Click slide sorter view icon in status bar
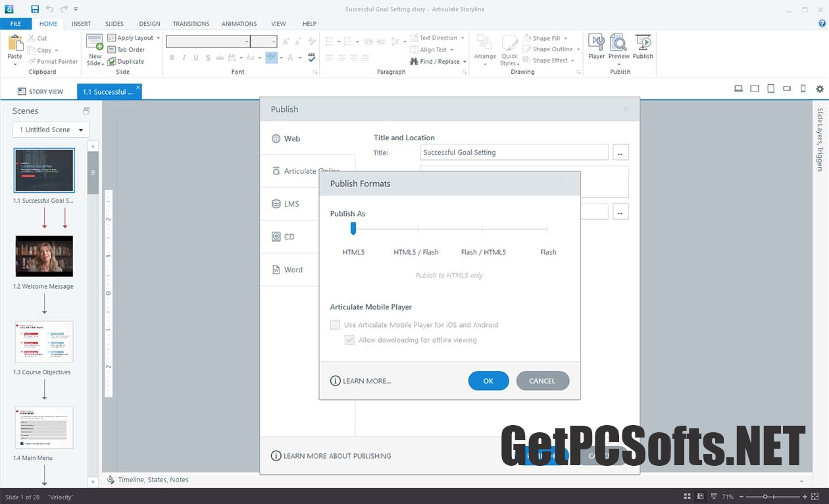The height and width of the screenshot is (504, 829). 688,496
